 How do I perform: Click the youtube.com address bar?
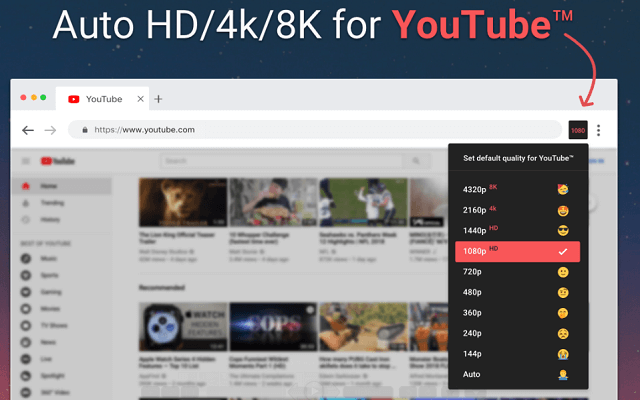click(x=315, y=130)
